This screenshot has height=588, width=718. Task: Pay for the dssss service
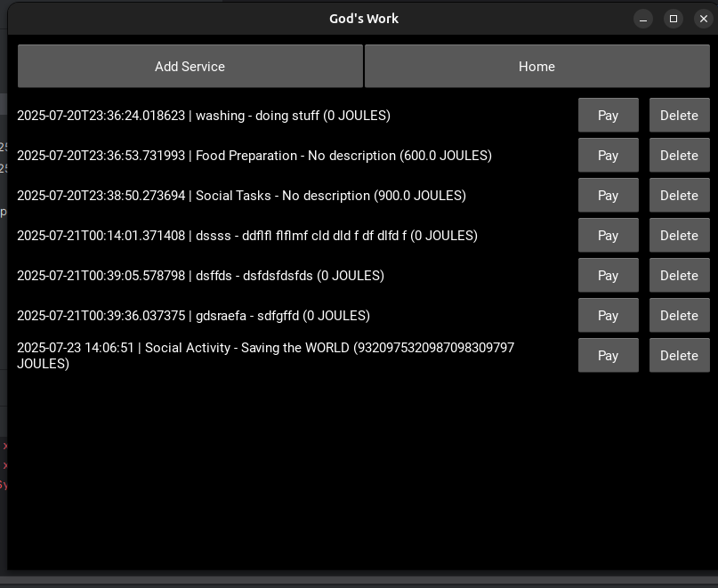pyautogui.click(x=608, y=235)
